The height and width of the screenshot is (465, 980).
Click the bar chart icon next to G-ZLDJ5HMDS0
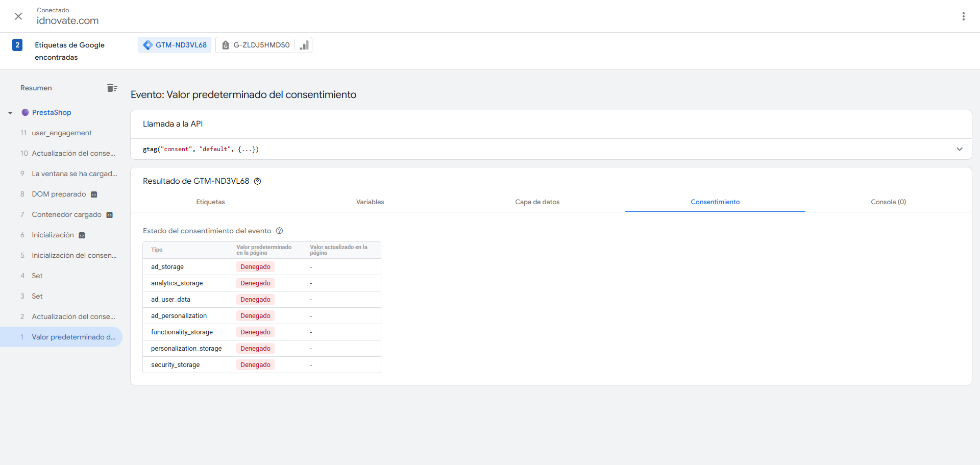(x=304, y=45)
